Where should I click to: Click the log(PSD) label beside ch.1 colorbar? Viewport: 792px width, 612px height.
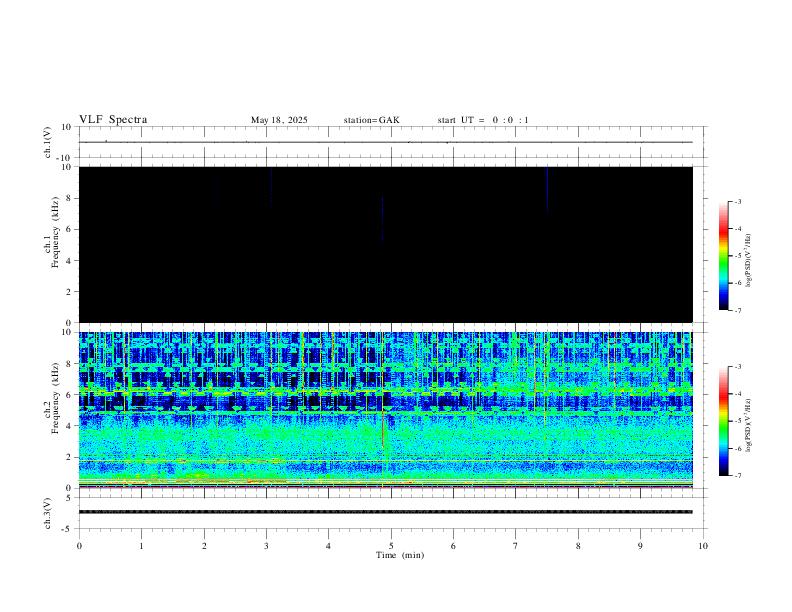748,260
